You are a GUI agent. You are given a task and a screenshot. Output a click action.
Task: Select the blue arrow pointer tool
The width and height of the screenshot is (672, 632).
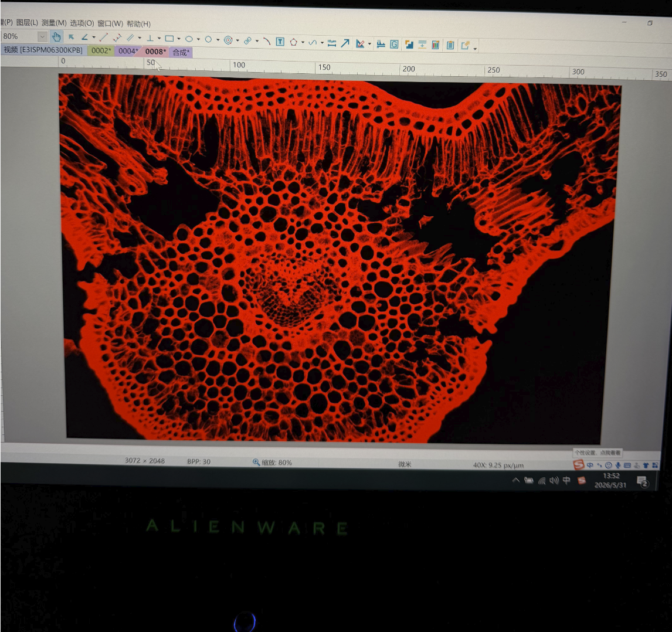(x=71, y=38)
